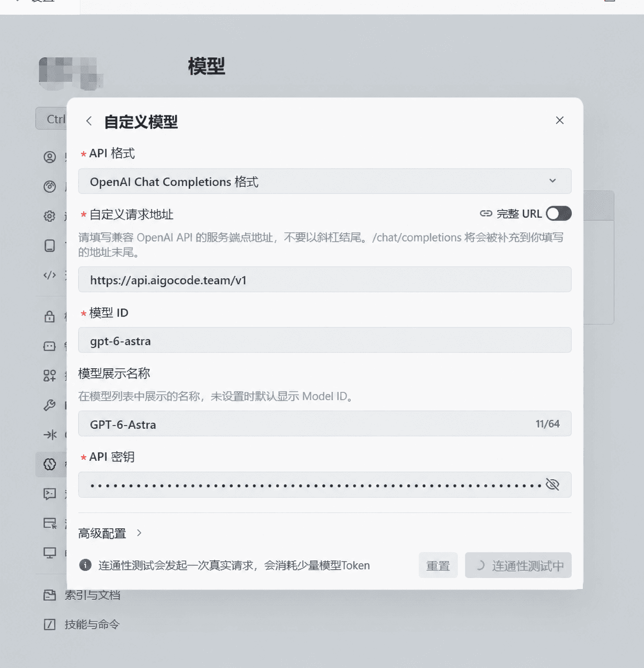
Task: Open the code brackets icon in the sidebar
Action: click(50, 275)
